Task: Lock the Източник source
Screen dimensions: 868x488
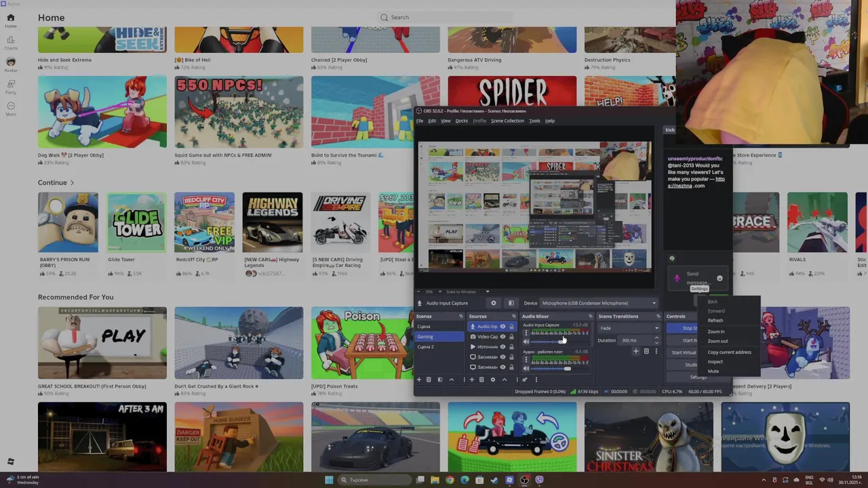Action: tap(511, 347)
